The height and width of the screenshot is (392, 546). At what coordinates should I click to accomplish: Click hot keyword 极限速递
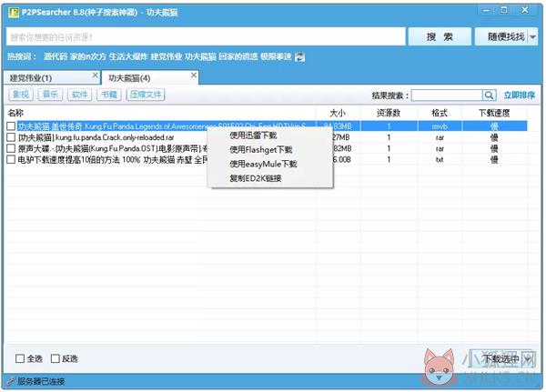(x=276, y=56)
